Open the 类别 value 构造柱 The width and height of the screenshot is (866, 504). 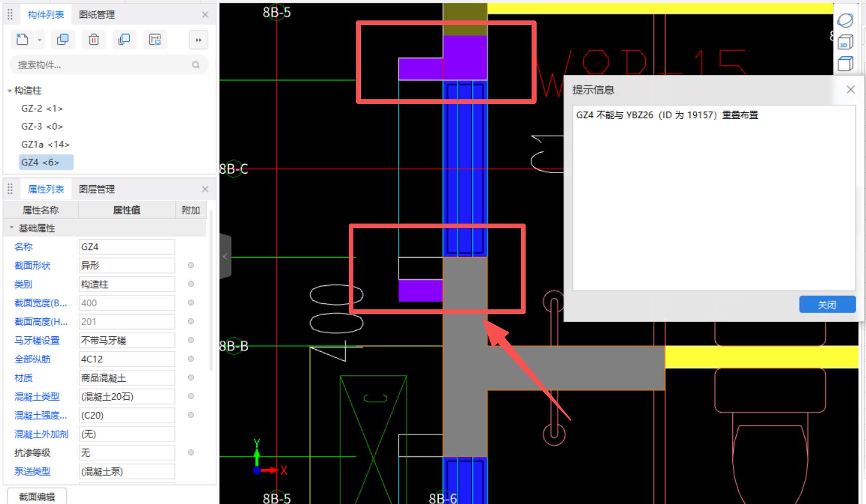click(x=127, y=284)
